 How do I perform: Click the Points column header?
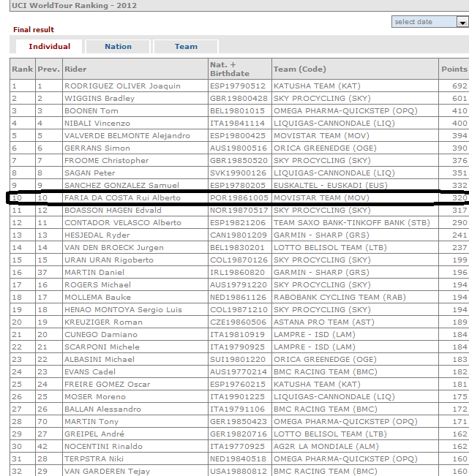pos(454,69)
